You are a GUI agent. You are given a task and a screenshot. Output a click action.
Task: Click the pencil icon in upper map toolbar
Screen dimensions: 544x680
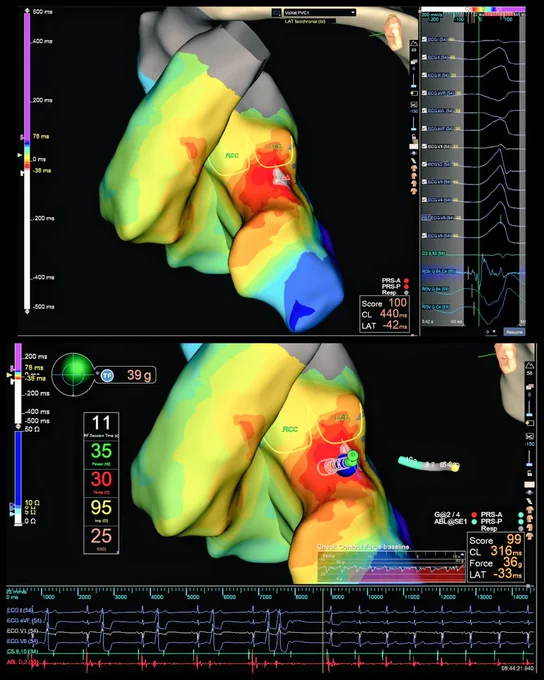(413, 161)
